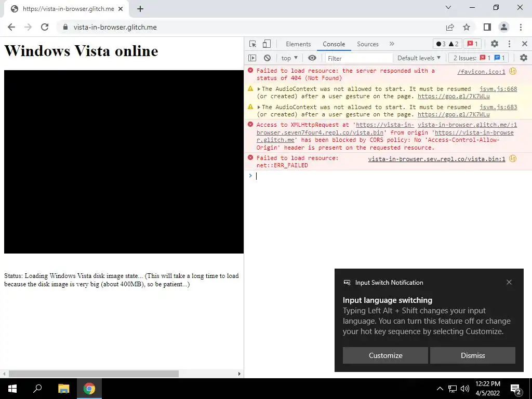Image resolution: width=532 pixels, height=399 pixels.
Task: Open the Elements tab in DevTools
Action: click(x=298, y=44)
